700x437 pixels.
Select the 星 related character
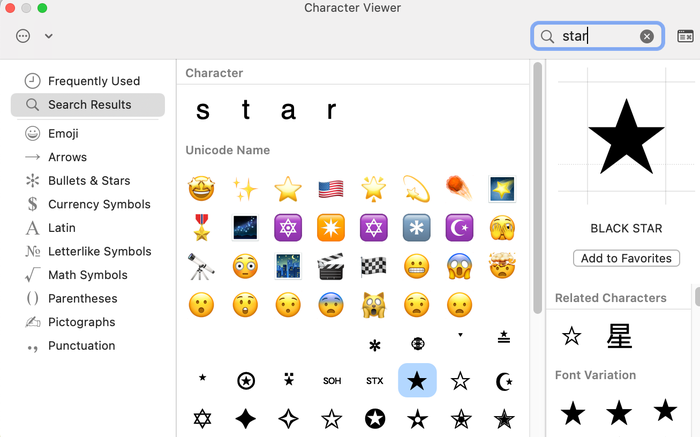click(619, 336)
